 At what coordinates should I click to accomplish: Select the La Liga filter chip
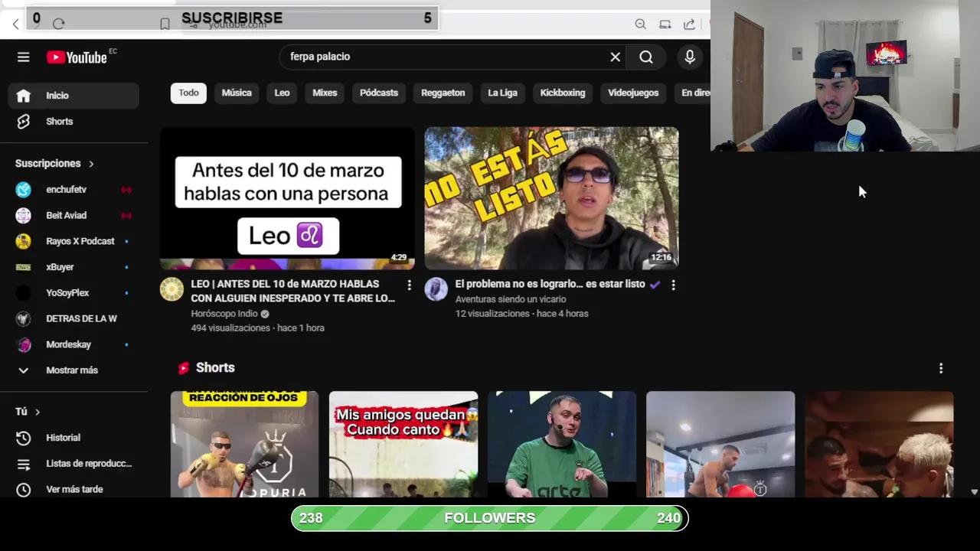(x=502, y=93)
